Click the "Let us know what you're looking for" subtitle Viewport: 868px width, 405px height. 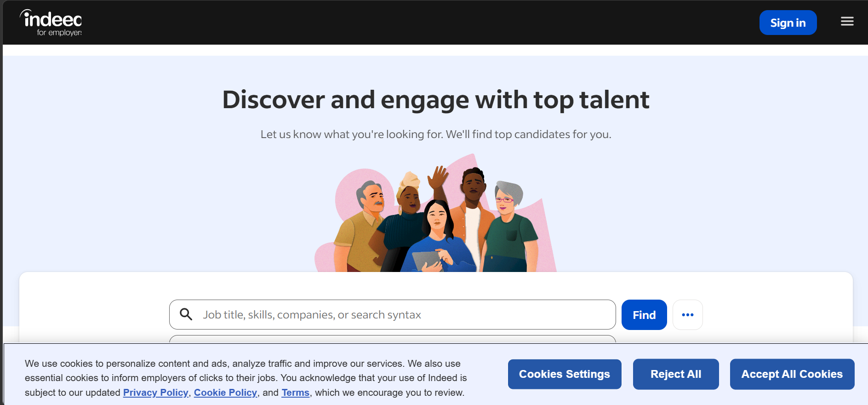tap(435, 134)
